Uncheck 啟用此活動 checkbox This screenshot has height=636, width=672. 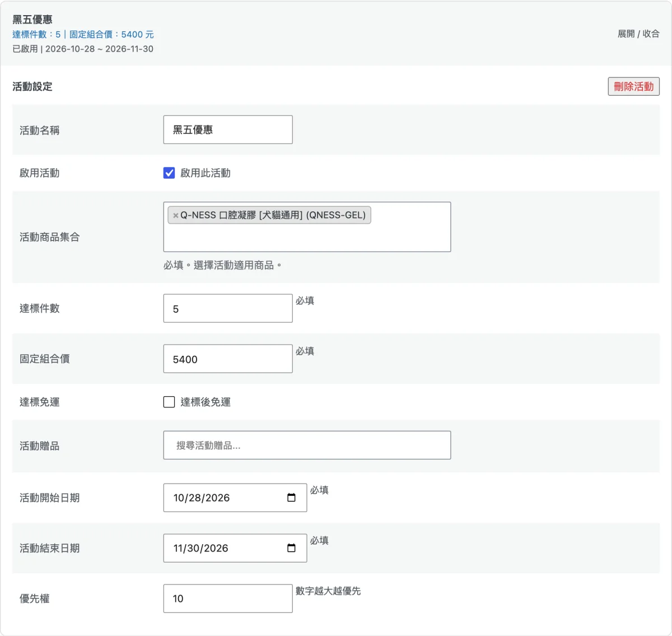169,173
